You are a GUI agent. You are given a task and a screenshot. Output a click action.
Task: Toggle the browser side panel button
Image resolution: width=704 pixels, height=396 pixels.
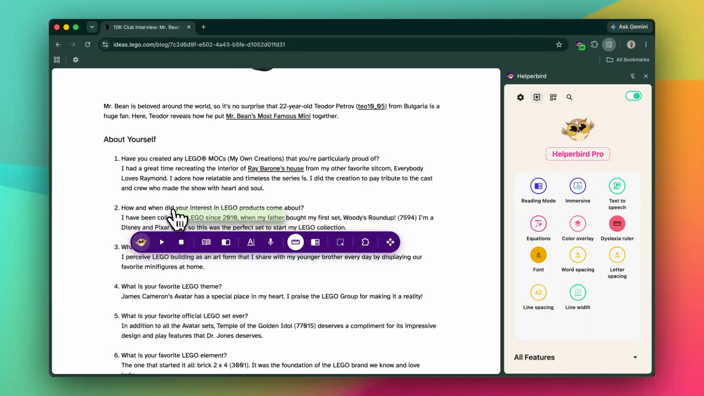point(609,44)
